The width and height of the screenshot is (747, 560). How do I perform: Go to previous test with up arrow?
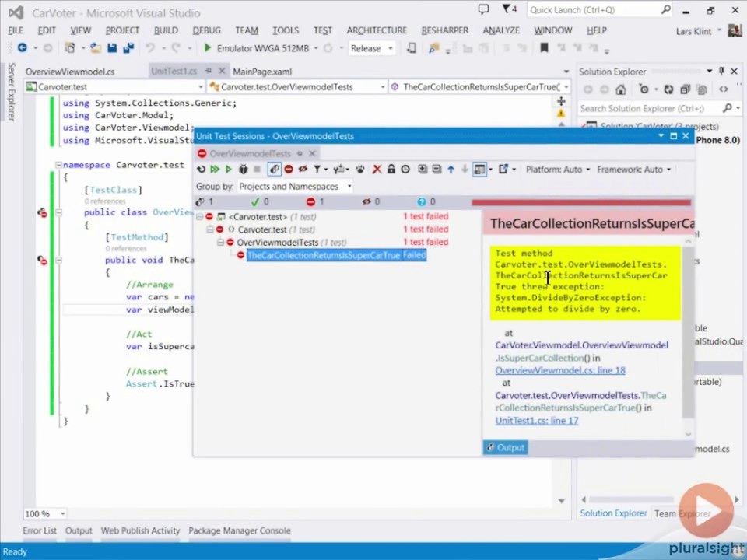click(x=451, y=169)
